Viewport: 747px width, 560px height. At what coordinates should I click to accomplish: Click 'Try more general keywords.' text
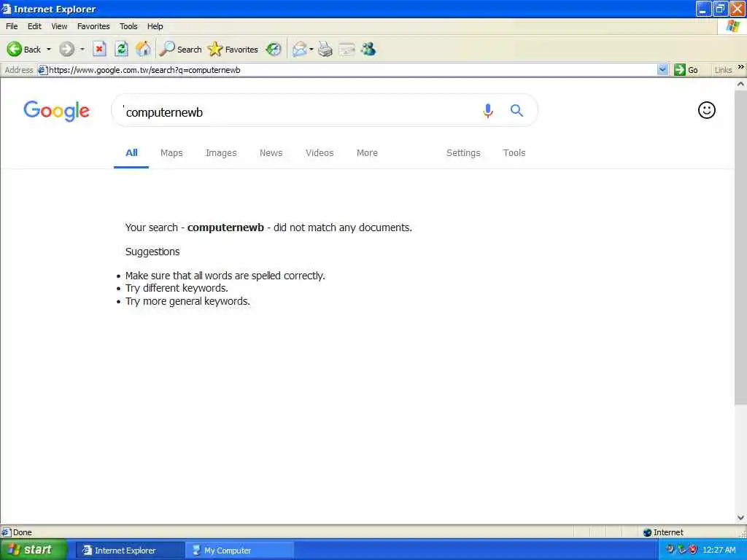point(187,301)
